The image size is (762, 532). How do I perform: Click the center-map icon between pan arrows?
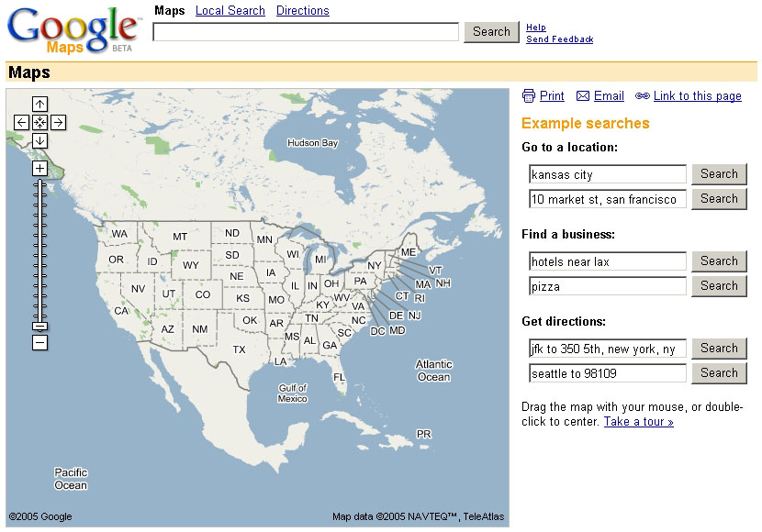coord(39,122)
